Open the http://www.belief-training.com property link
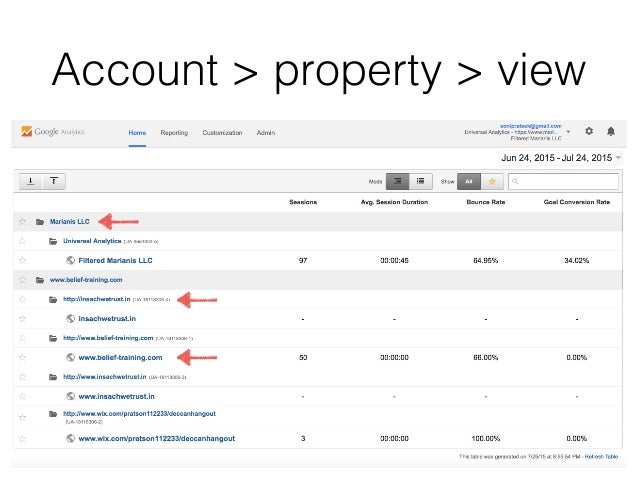The image size is (638, 479). point(108,338)
